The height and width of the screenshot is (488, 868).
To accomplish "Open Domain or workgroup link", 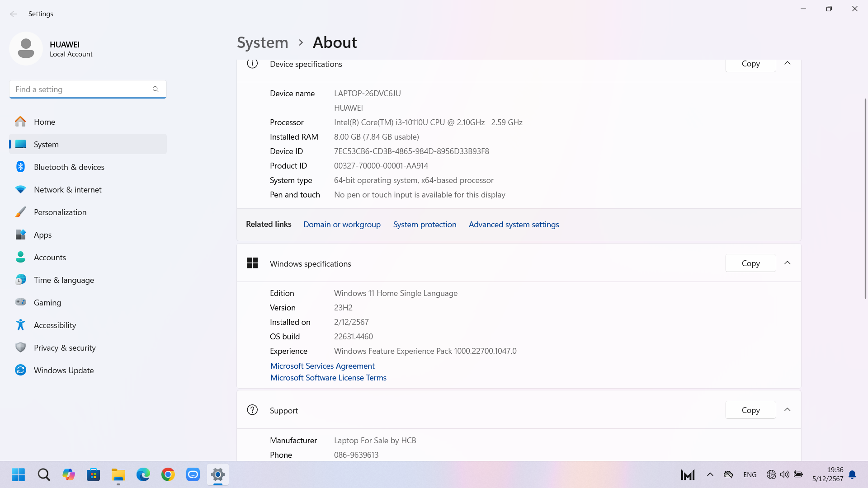I will tap(342, 225).
